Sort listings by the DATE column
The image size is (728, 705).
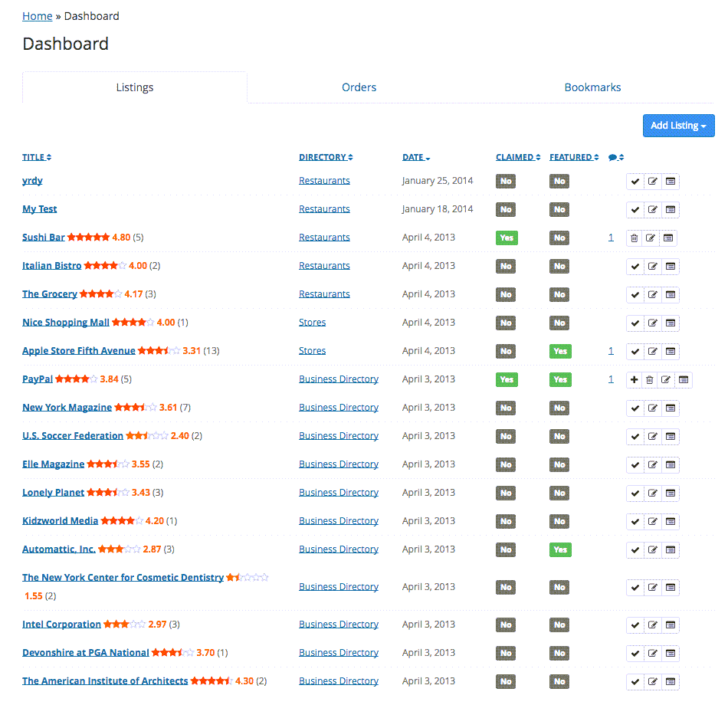416,157
